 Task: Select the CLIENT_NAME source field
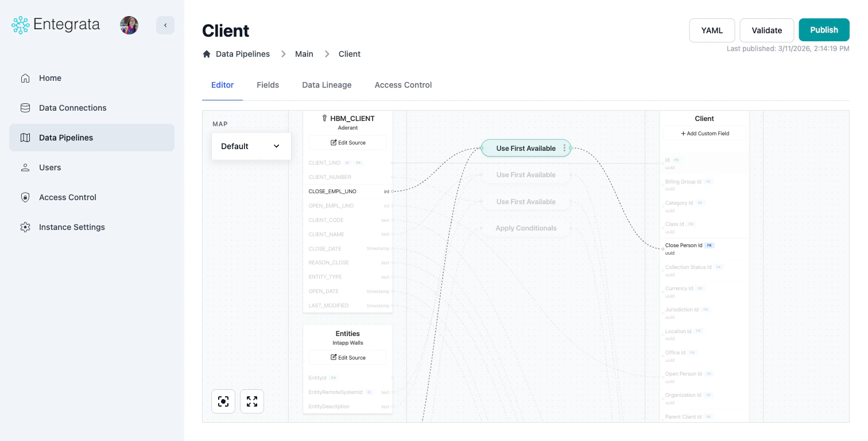click(x=348, y=235)
